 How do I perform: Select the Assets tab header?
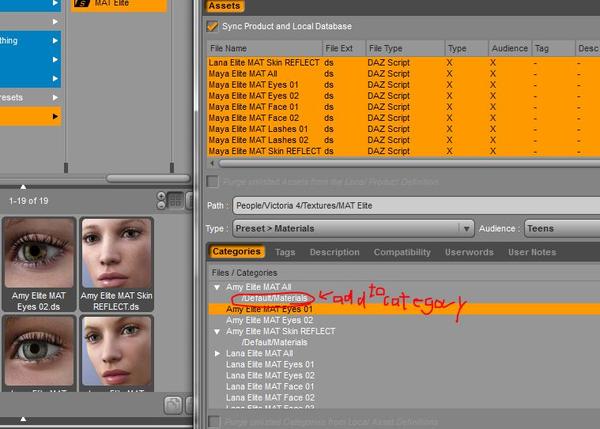224,6
